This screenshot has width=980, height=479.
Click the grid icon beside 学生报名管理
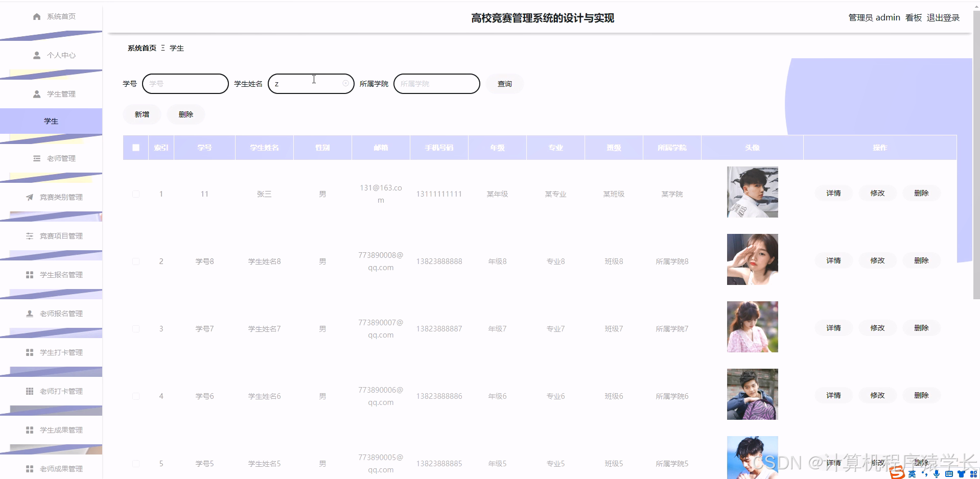pos(29,274)
